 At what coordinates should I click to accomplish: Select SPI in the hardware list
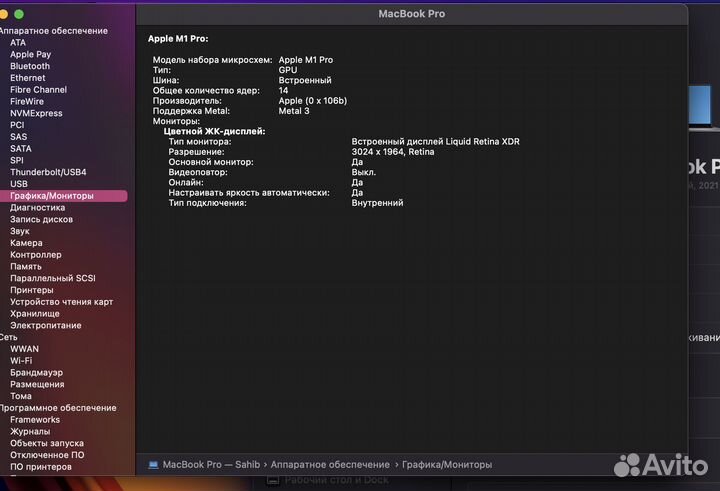coord(17,160)
